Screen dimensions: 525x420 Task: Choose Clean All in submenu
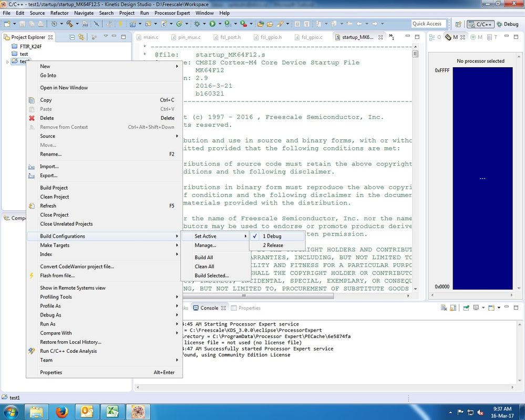click(x=215, y=267)
